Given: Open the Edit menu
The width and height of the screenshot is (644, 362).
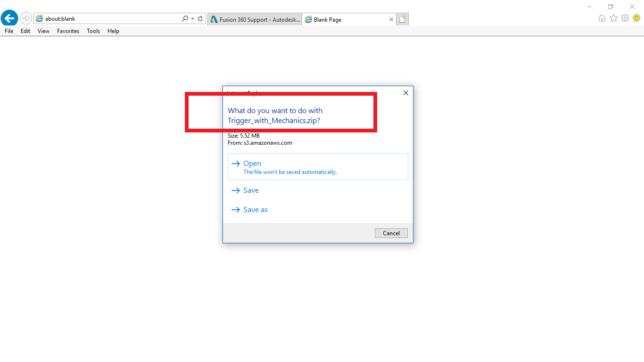Looking at the screenshot, I should click(x=25, y=31).
